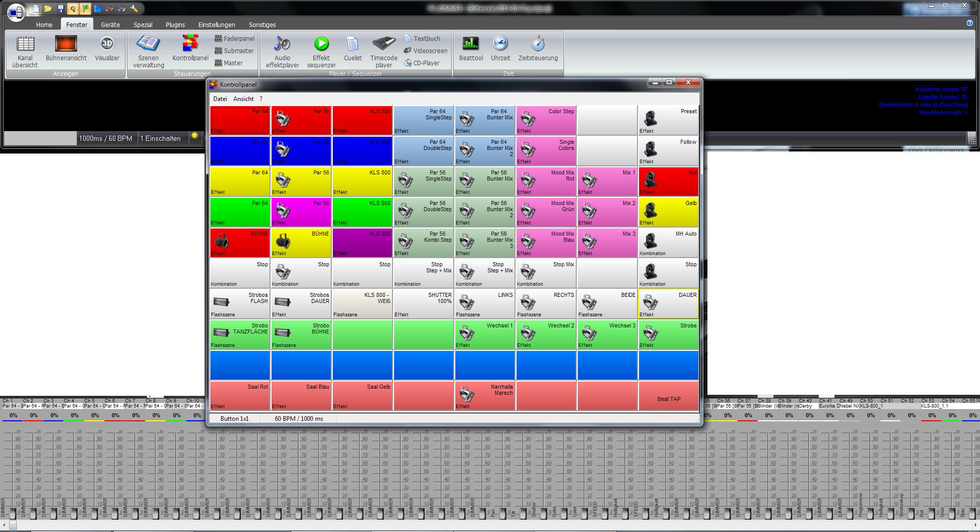Open the Effektsequenzer
The width and height of the screenshot is (980, 532).
coord(321,52)
